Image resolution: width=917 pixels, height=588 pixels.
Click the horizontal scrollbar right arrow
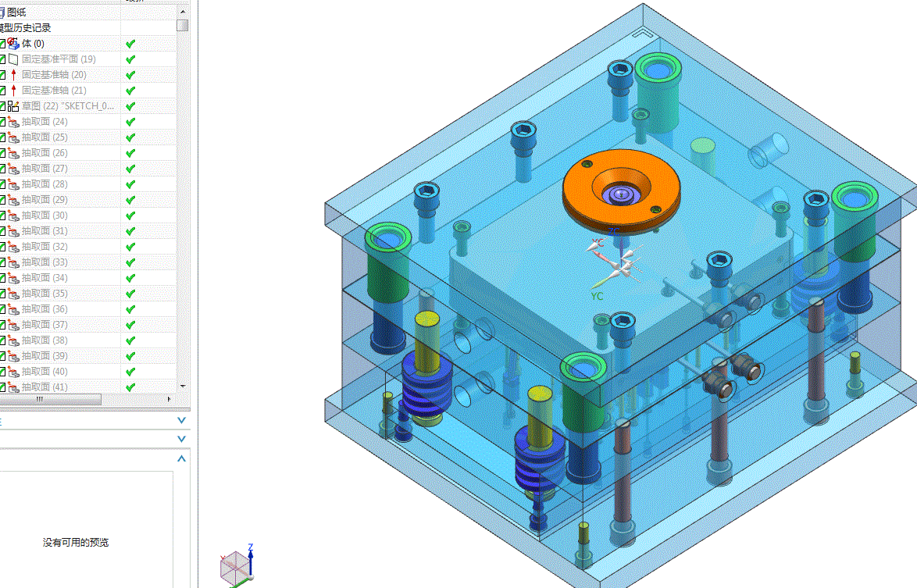tap(169, 399)
